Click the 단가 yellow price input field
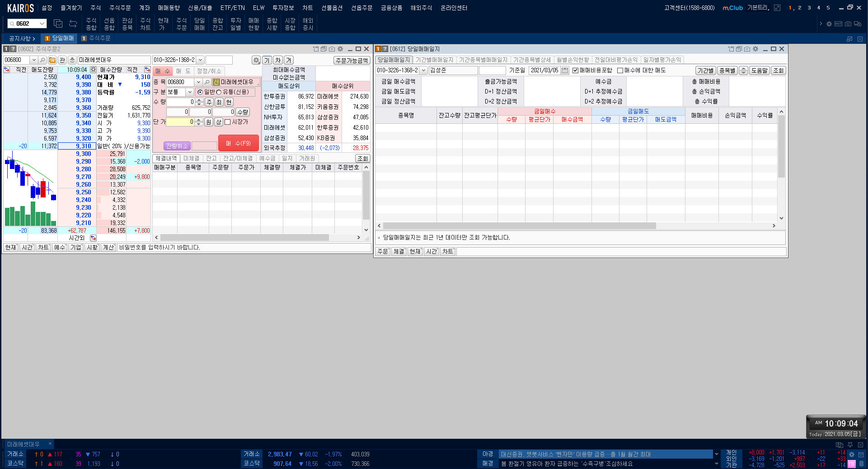This screenshot has width=868, height=469. [180, 122]
